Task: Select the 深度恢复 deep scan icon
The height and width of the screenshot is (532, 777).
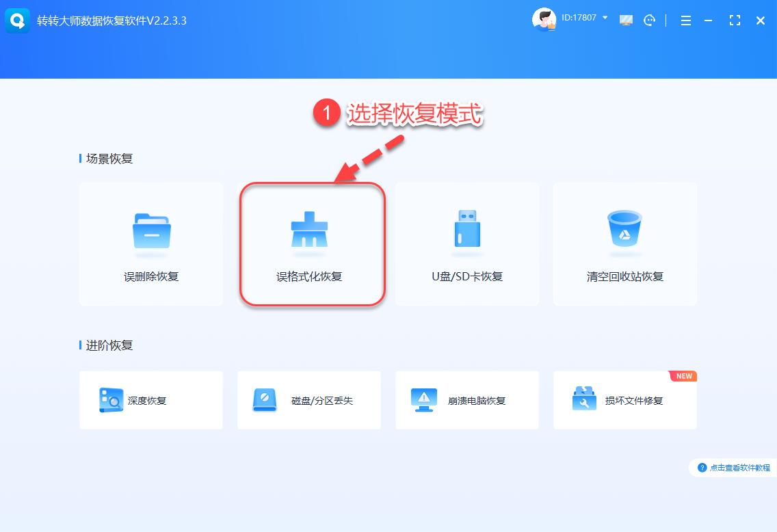Action: [111, 400]
